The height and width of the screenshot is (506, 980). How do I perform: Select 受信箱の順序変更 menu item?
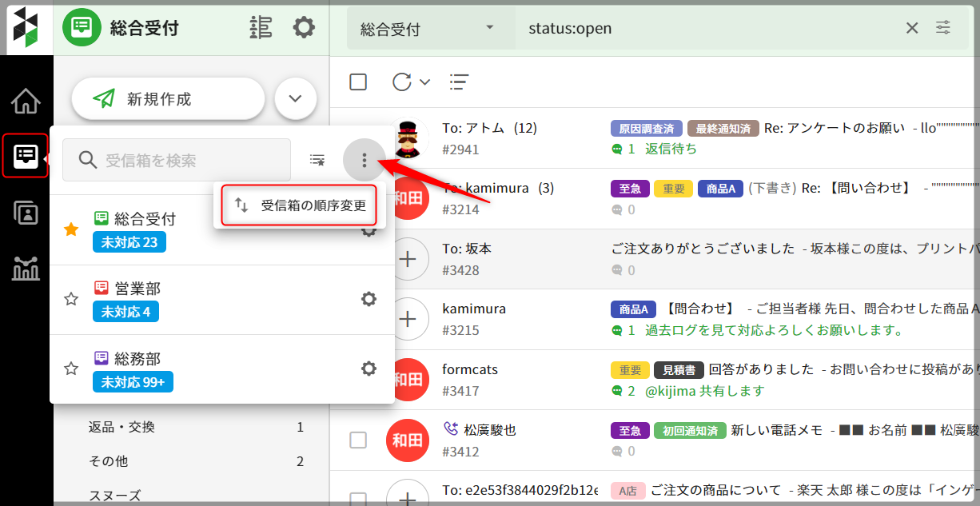click(x=301, y=206)
